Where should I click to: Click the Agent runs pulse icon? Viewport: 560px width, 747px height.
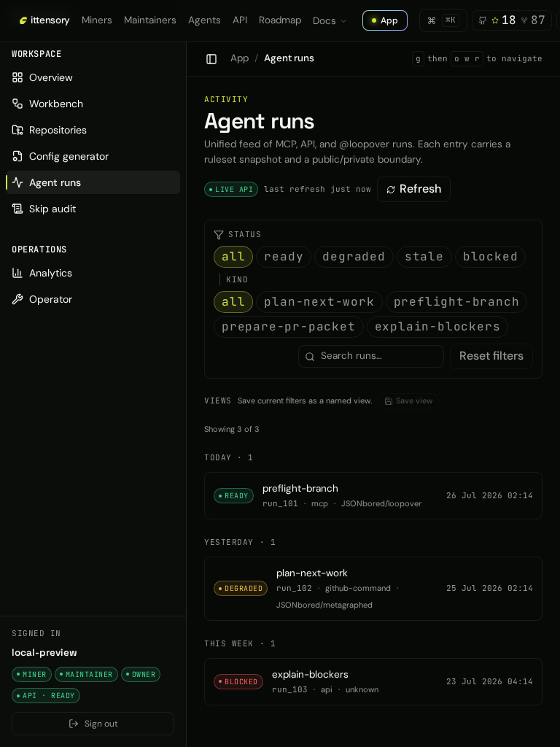pyautogui.click(x=17, y=182)
